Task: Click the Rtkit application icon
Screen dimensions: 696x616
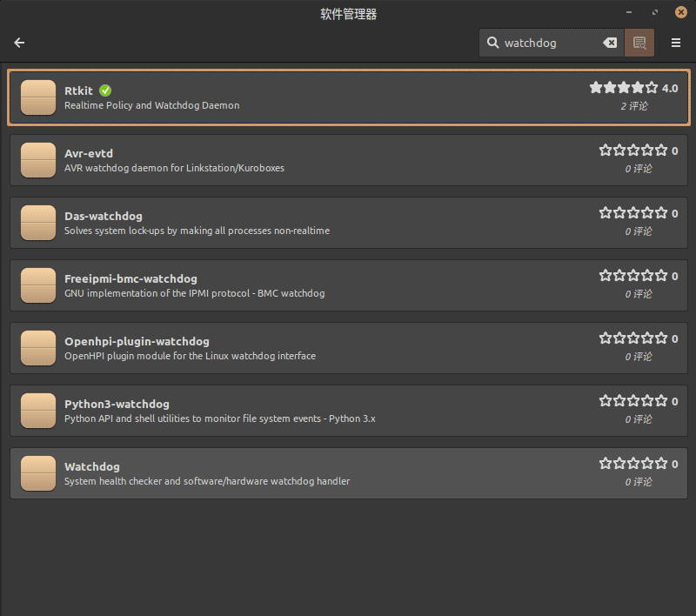Action: point(37,97)
